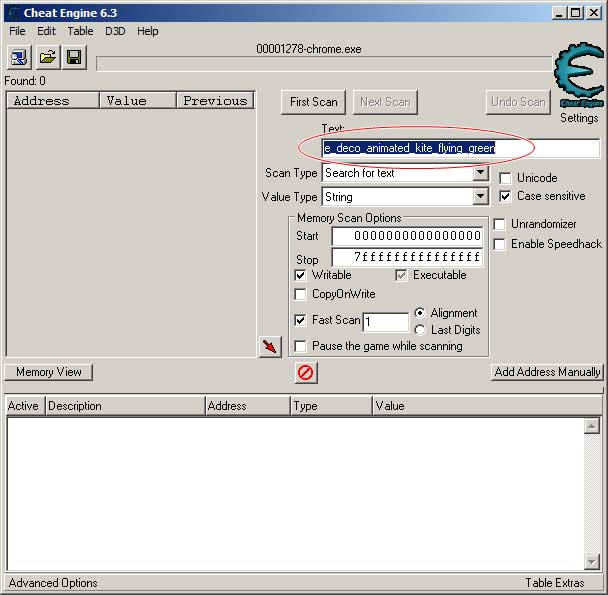Click the address table scroll down arrow
608x595 pixels.
coord(592,562)
